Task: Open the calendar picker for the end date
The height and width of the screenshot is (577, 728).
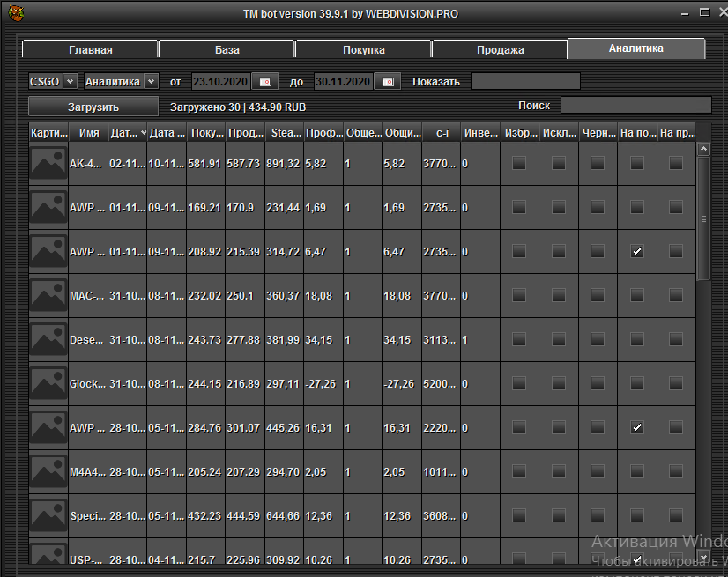Action: [387, 82]
